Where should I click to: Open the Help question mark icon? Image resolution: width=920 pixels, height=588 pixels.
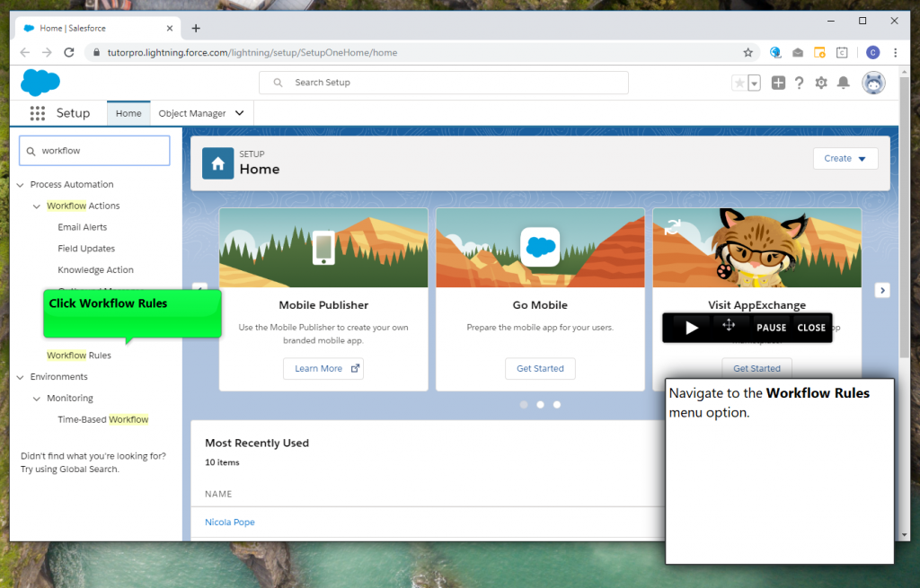[x=799, y=83]
